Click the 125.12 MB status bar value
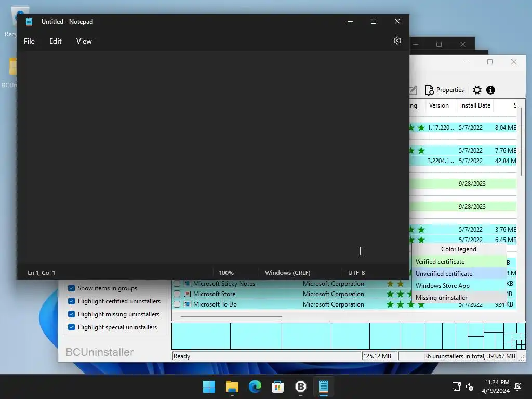532x399 pixels. [377, 356]
